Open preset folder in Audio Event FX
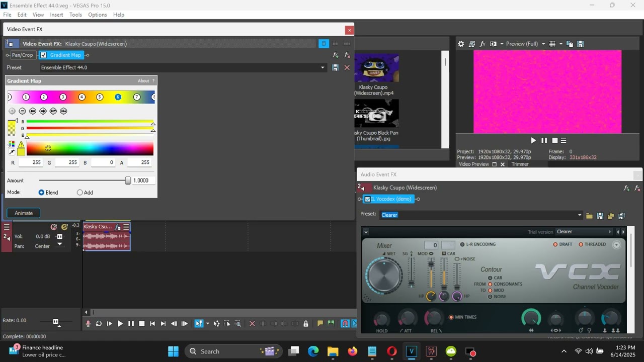The image size is (644, 362). click(x=589, y=216)
